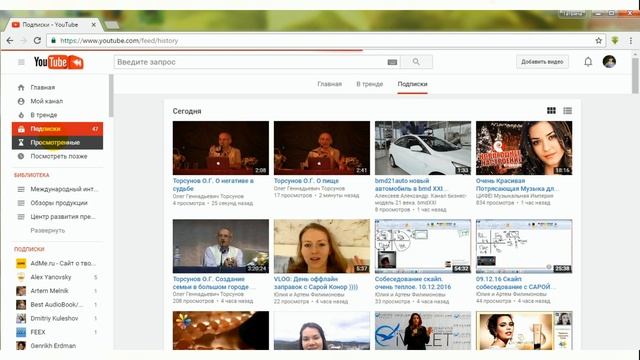Screen dimensions: 640x360
Task: Click the address bar URL
Action: (x=119, y=41)
